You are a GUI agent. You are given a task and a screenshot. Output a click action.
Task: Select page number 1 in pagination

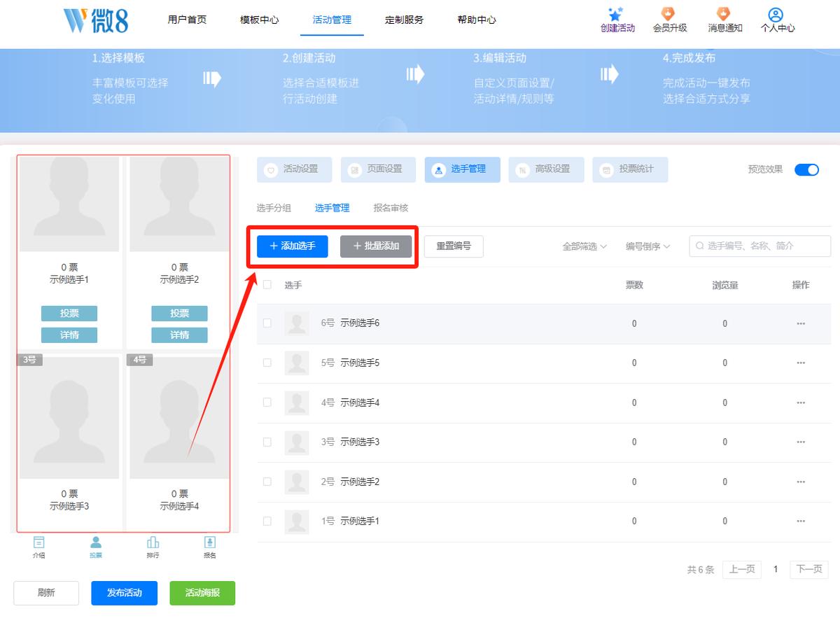coord(776,569)
